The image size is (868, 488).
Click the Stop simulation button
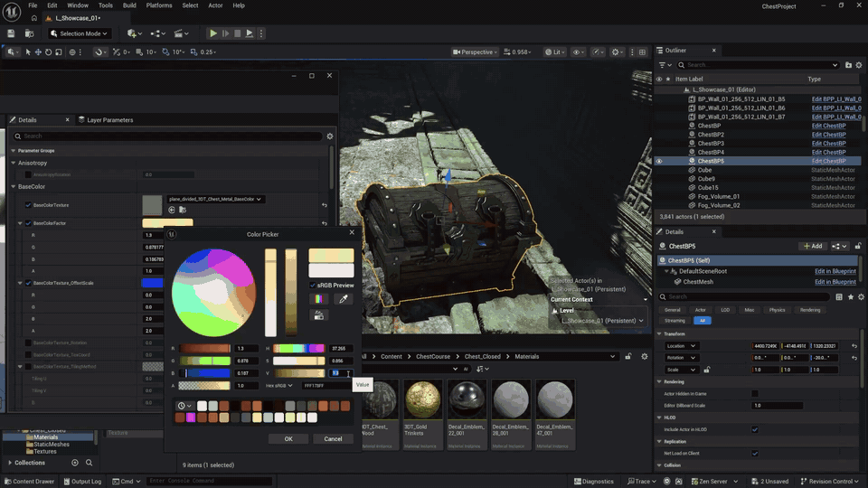(x=238, y=33)
